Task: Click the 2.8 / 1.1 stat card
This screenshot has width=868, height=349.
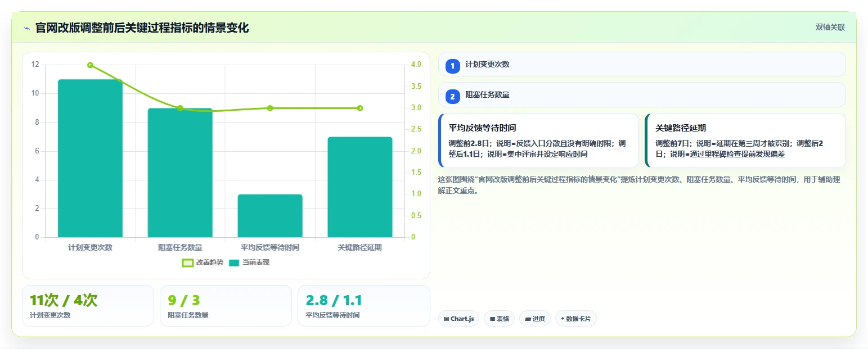Action: tap(363, 306)
